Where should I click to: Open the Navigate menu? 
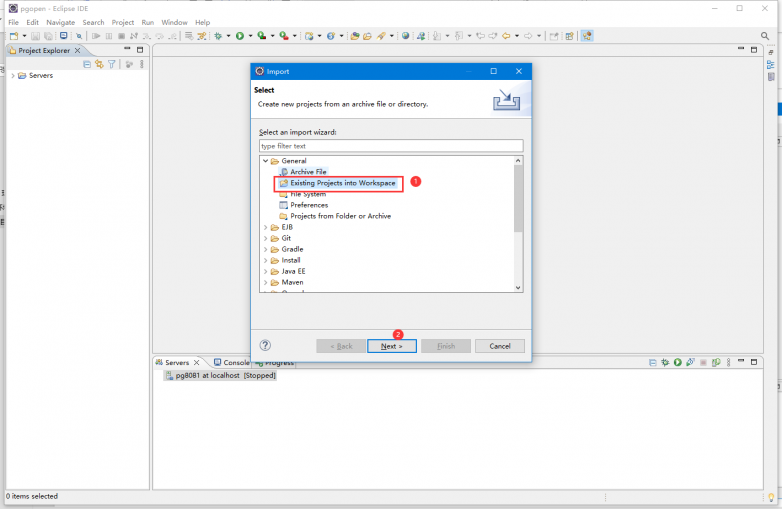pyautogui.click(x=60, y=22)
